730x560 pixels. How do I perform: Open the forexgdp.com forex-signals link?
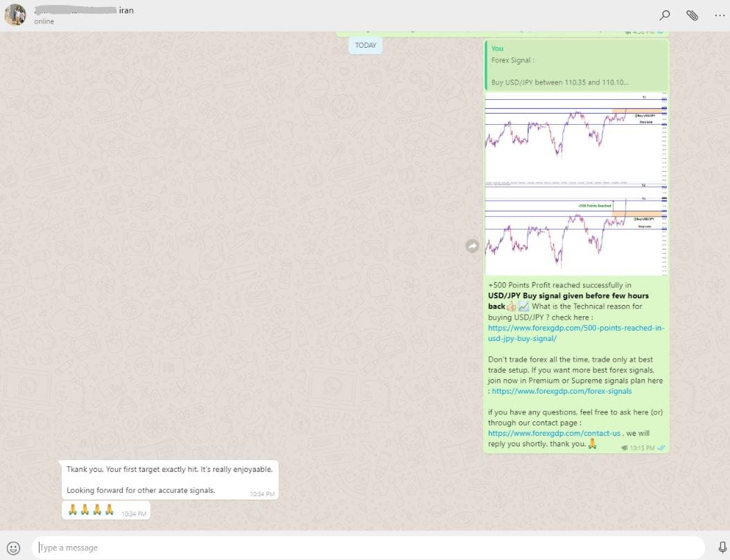562,391
